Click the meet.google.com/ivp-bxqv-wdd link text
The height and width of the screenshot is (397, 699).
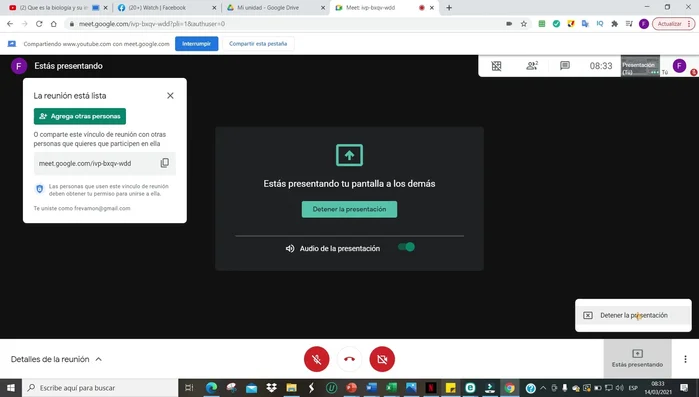pos(85,164)
